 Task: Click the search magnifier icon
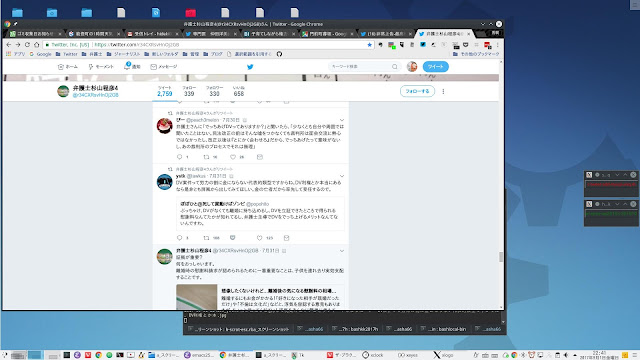click(x=395, y=67)
